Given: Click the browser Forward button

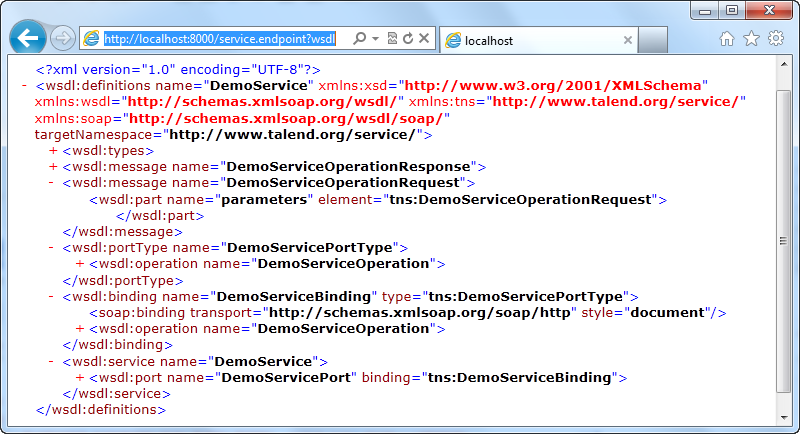Looking at the screenshot, I should point(62,40).
